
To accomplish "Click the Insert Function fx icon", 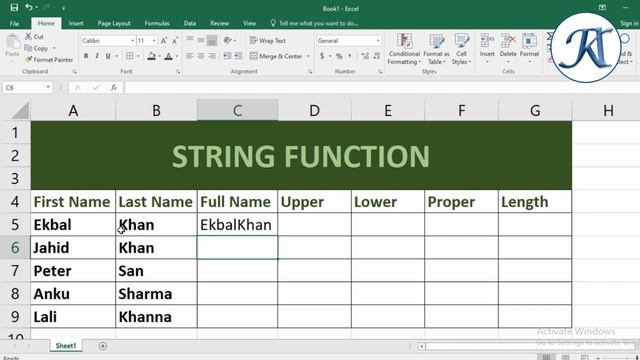I will click(114, 87).
